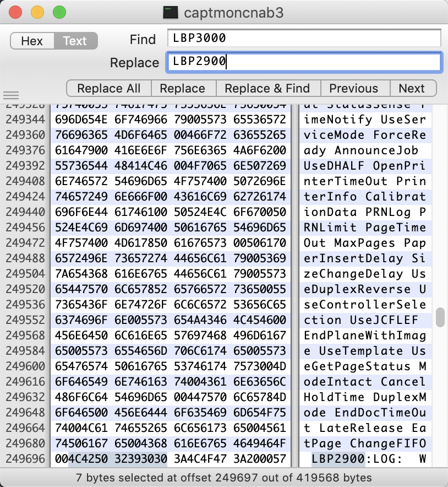
Task: Click text 'ady AnnounceJob'
Action: 361,150
